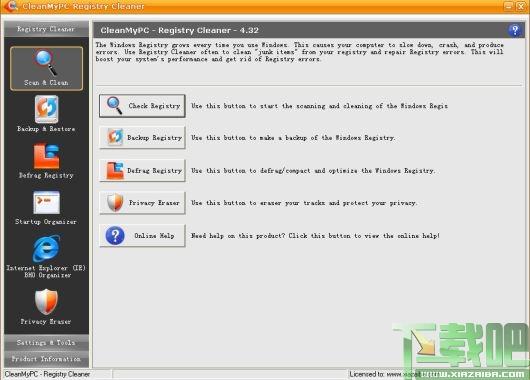This screenshot has width=530, height=380.
Task: Click the 'Need help on this product?' text
Action: (315, 236)
